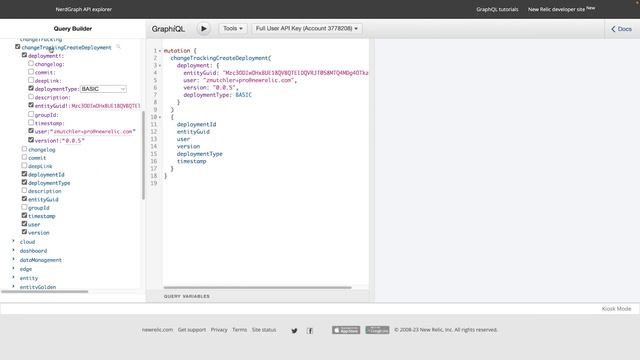This screenshot has width=640, height=360.
Task: Click Kiosk Mode link
Action: (616, 309)
